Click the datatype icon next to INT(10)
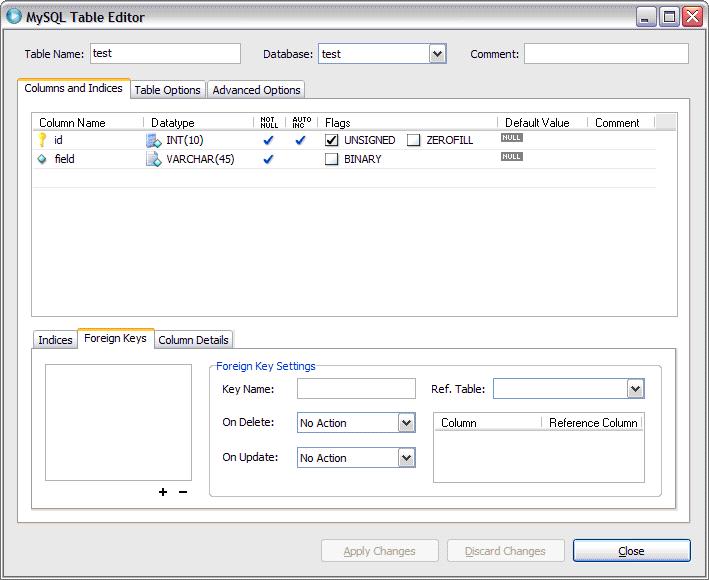Screen dimensions: 709x580 click(153, 141)
